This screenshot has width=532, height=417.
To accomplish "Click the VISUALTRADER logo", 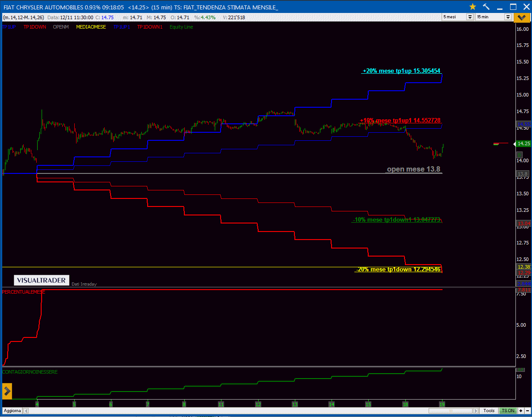I will tap(42, 280).
